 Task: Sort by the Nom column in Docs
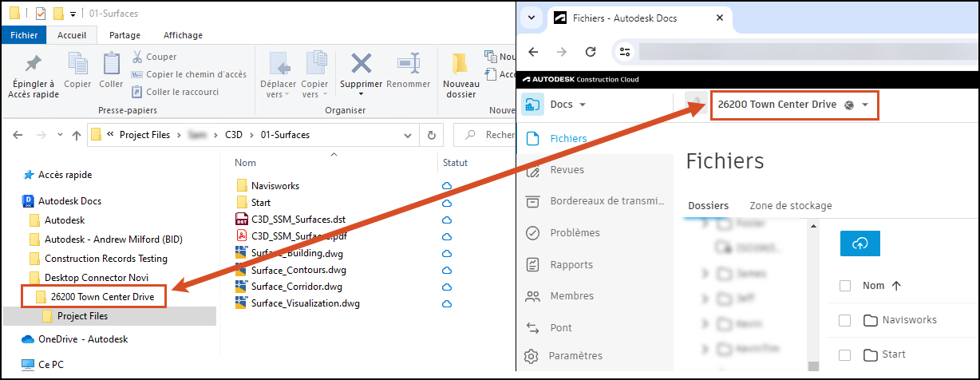(x=879, y=286)
